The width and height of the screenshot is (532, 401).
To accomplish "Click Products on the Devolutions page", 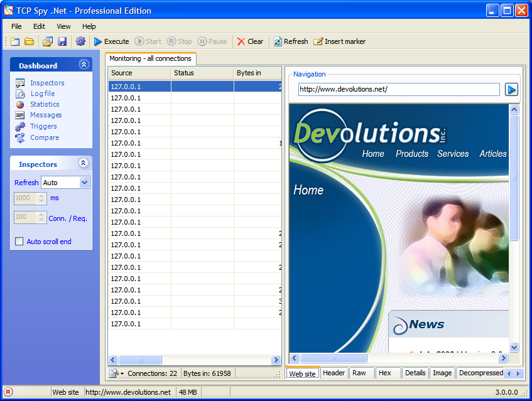I will 412,154.
